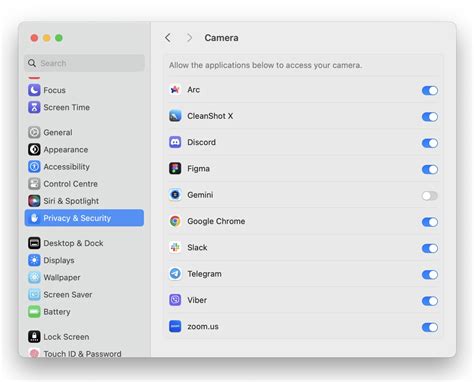Open Touch ID & Password settings
The width and height of the screenshot is (474, 382).
[x=82, y=354]
